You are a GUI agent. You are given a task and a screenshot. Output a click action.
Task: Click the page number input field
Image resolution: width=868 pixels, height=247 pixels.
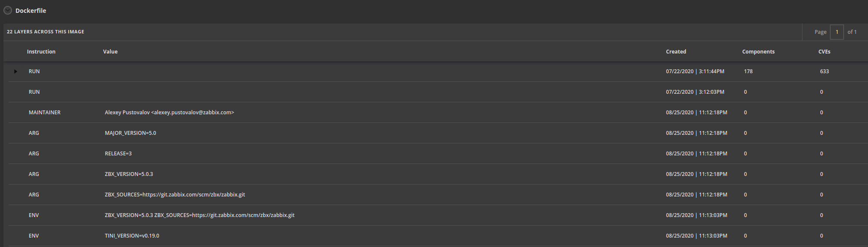[837, 32]
